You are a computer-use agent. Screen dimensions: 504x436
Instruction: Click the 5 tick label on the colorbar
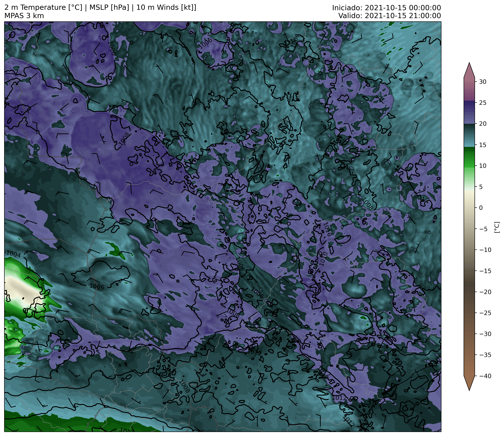tap(481, 187)
